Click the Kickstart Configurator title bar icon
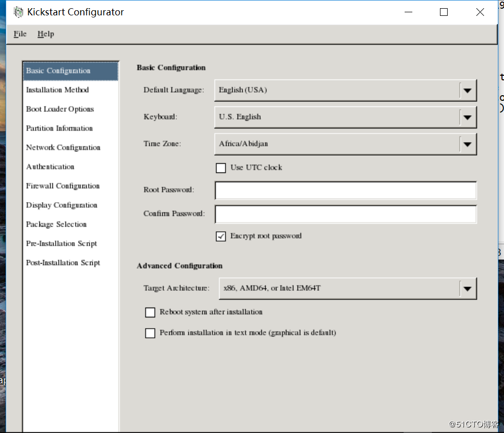504x433 pixels. [18, 12]
